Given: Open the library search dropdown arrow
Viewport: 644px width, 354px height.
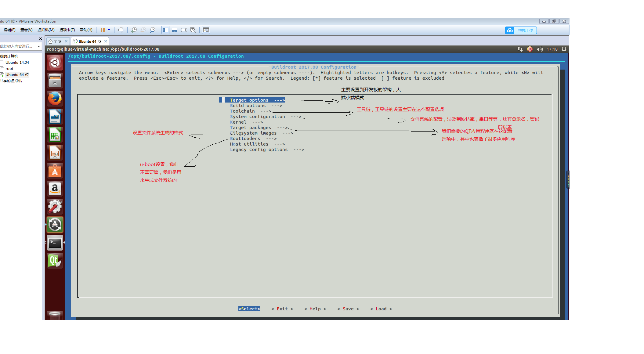Looking at the screenshot, I should coord(39,46).
